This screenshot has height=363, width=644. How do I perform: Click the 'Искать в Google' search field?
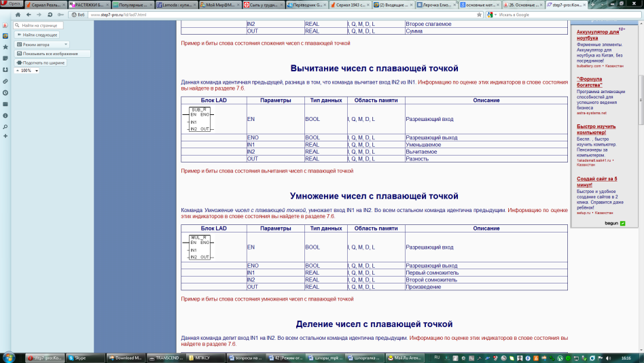[569, 15]
